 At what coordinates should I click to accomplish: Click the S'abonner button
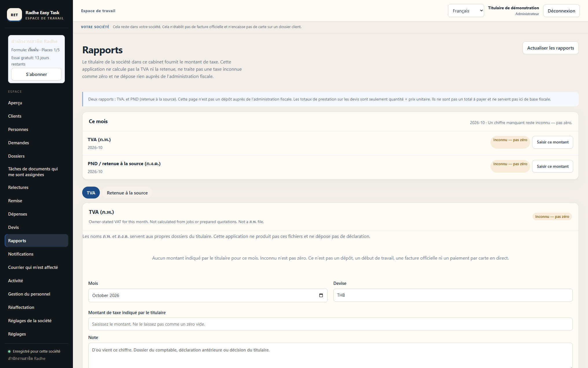pyautogui.click(x=36, y=74)
